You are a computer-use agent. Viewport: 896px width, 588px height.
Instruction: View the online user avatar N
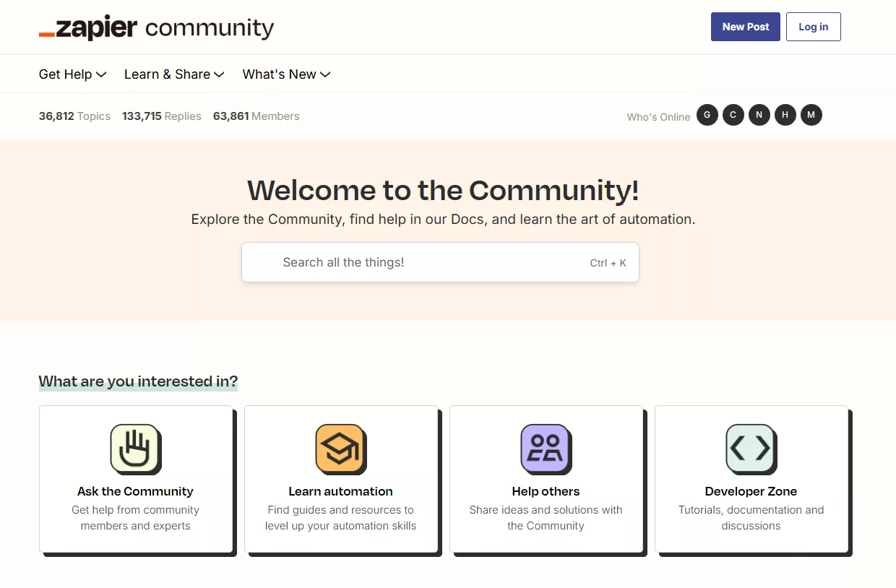pos(759,115)
